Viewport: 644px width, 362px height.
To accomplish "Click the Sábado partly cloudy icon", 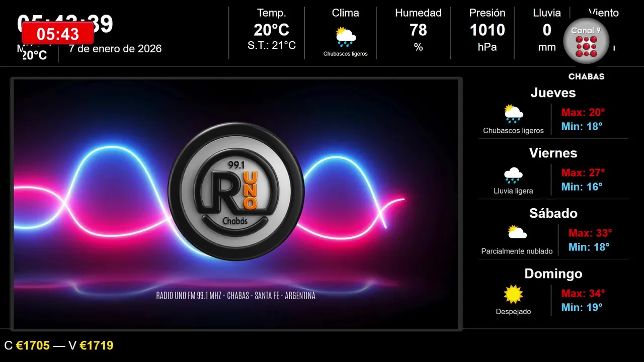I will [x=517, y=232].
